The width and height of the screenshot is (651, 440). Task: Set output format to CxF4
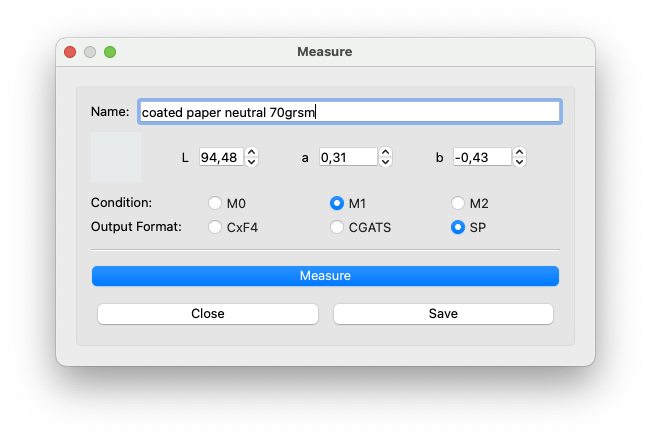point(215,227)
